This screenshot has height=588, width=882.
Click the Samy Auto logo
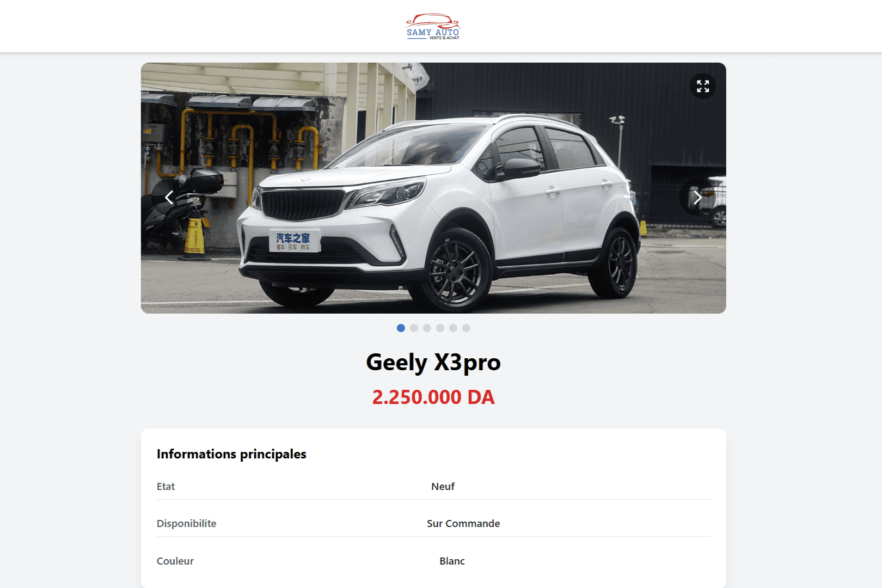pos(433,27)
